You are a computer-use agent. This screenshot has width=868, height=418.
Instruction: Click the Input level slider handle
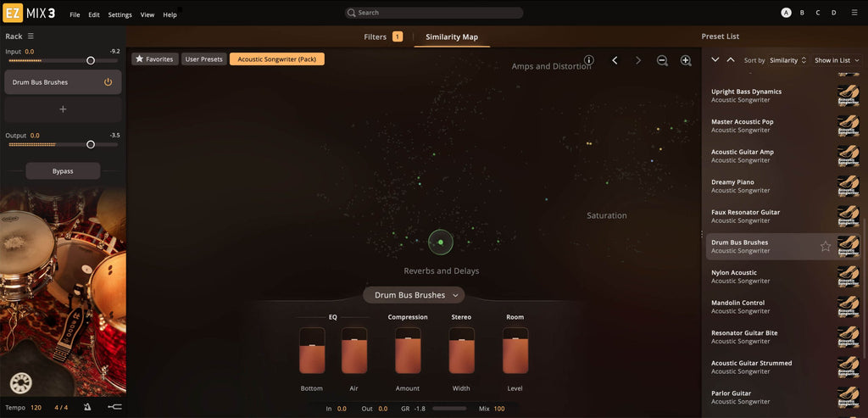(x=91, y=61)
